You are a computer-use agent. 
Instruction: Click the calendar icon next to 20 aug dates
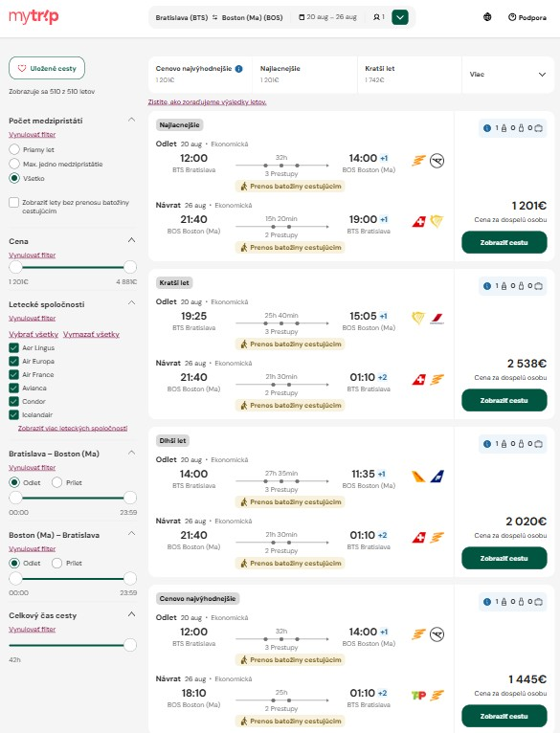pos(302,17)
